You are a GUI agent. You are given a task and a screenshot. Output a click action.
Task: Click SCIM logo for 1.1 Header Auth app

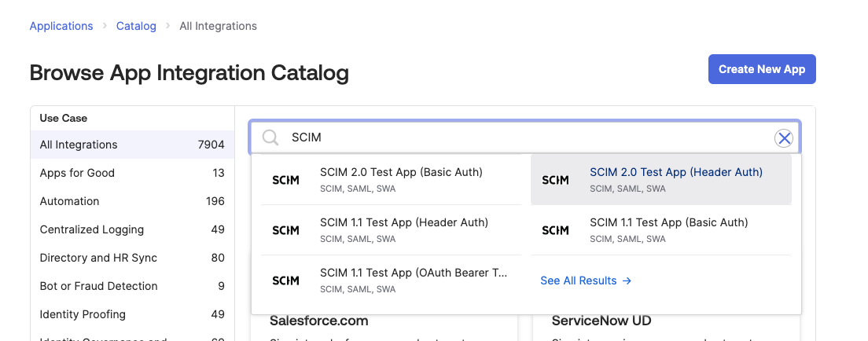point(285,230)
